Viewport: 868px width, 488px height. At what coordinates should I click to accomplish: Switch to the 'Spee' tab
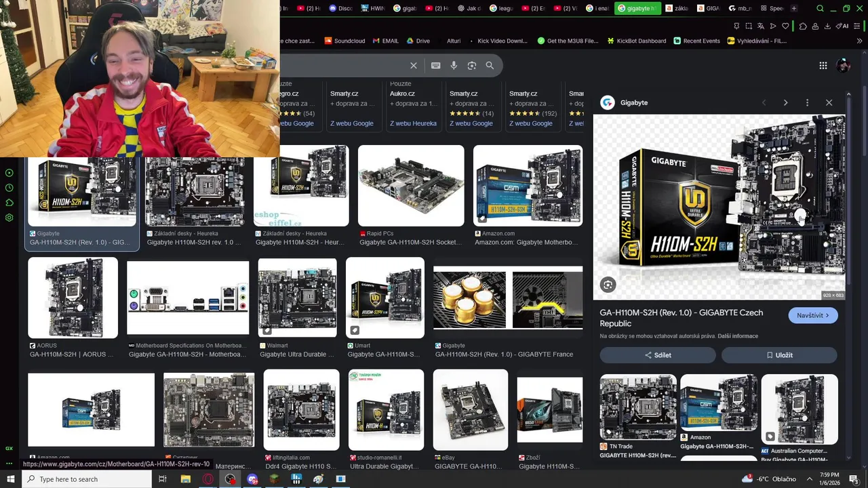pos(772,8)
